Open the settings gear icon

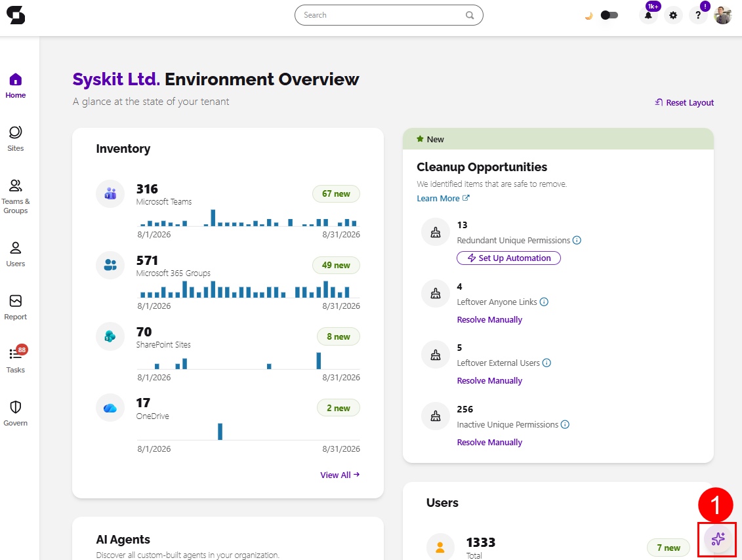pos(673,15)
